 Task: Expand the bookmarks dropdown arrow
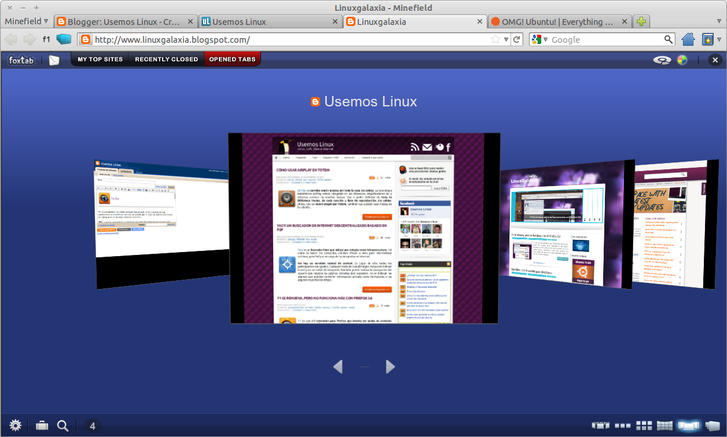coord(720,40)
